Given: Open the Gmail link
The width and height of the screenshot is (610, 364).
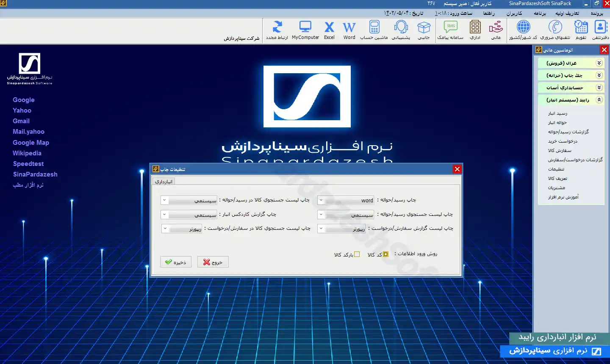Looking at the screenshot, I should tap(21, 121).
